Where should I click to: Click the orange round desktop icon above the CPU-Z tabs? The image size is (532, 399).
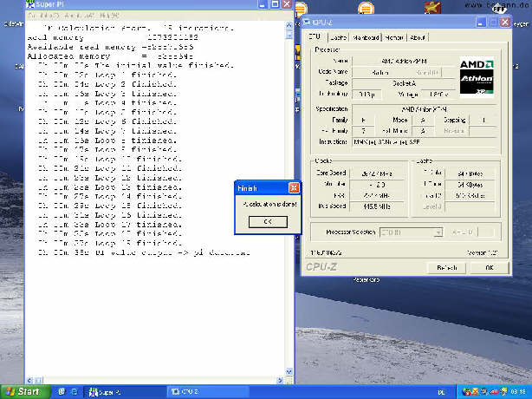tap(366, 8)
